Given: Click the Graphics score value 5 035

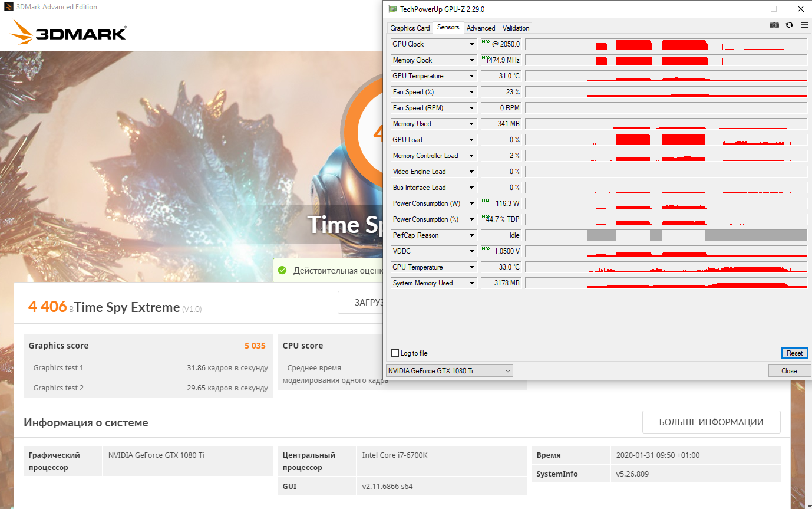Looking at the screenshot, I should click(255, 346).
